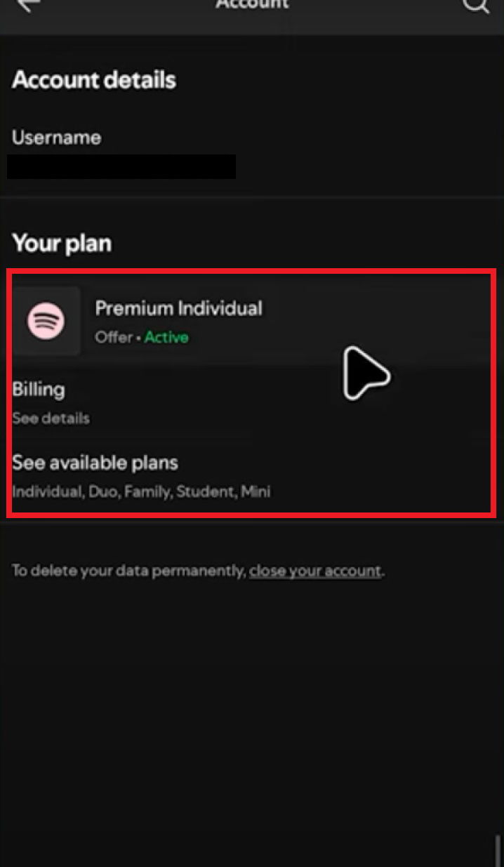Click the 'Username' label
This screenshot has width=504, height=867.
click(56, 137)
